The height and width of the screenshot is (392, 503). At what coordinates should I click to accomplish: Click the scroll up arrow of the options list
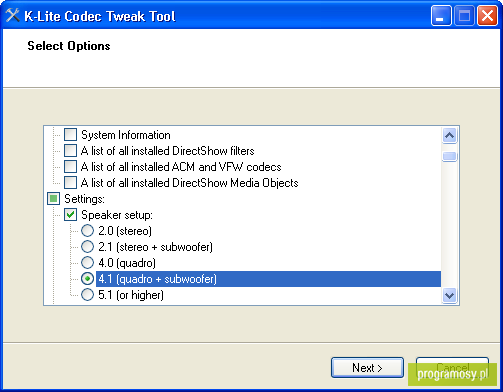[x=449, y=136]
